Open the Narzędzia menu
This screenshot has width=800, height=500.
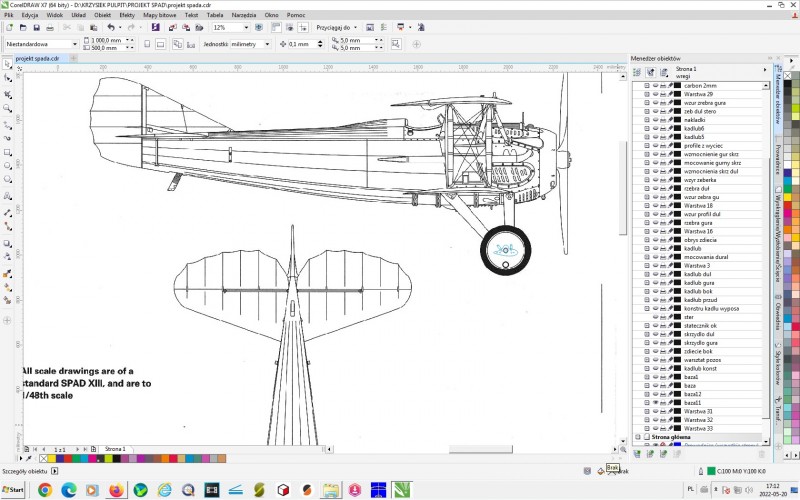pos(244,15)
